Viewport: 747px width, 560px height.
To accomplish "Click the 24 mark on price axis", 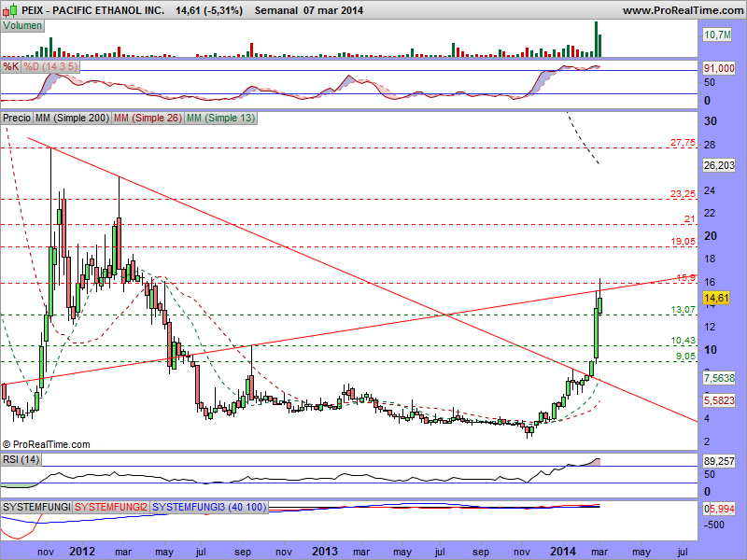I will [x=710, y=190].
